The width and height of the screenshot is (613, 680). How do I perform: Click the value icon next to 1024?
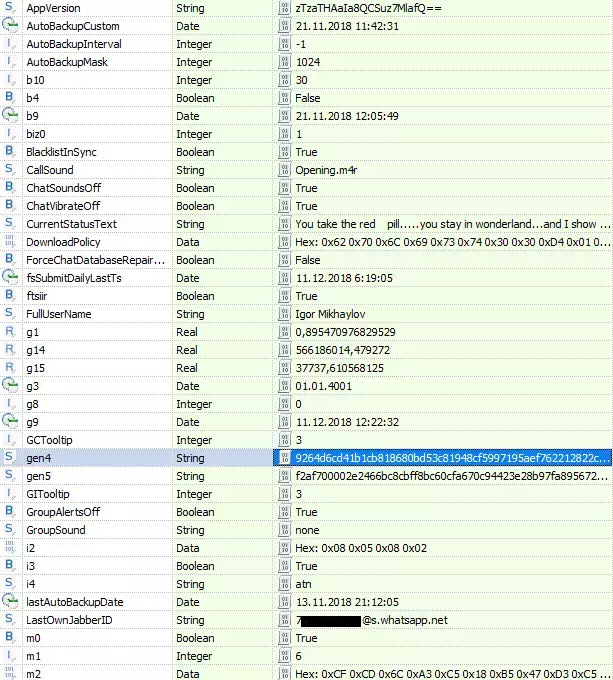pyautogui.click(x=284, y=62)
